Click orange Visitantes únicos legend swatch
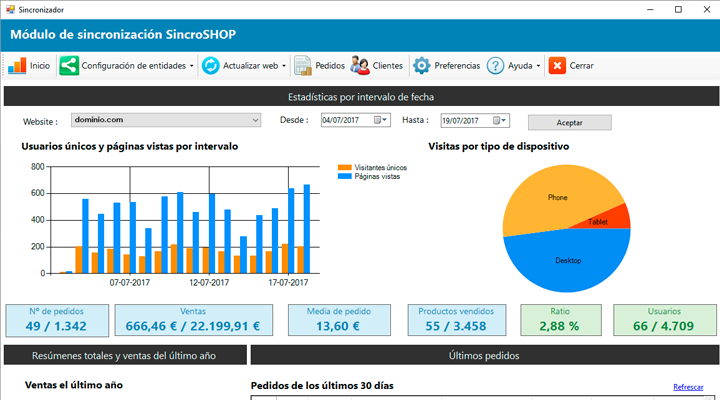 pyautogui.click(x=344, y=168)
